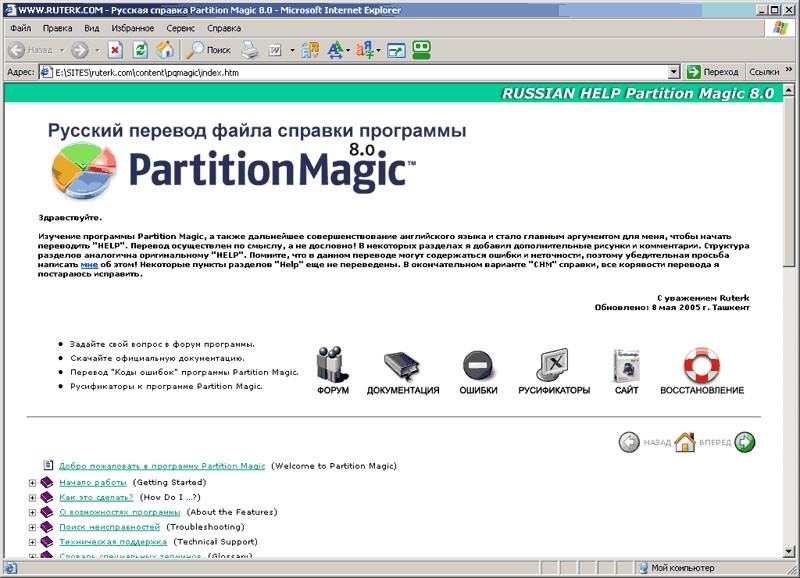
Task: Open the ОШИБКИ error codes icon
Action: (477, 366)
